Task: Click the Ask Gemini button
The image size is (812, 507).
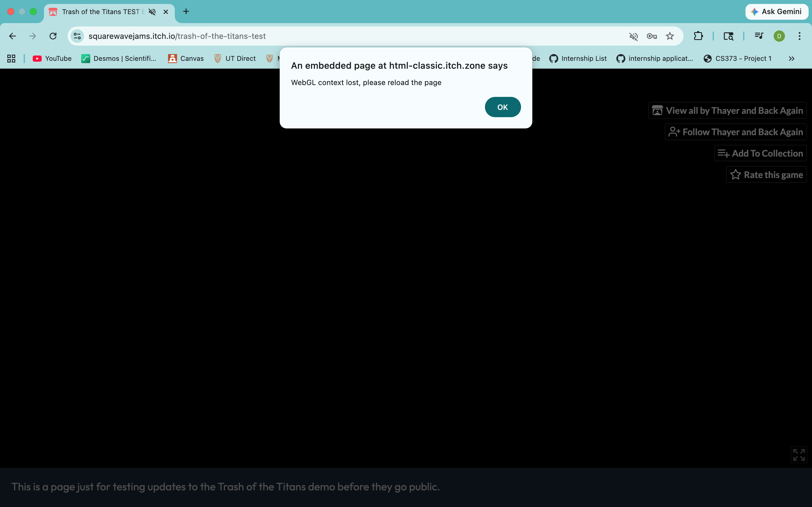Action: click(776, 12)
